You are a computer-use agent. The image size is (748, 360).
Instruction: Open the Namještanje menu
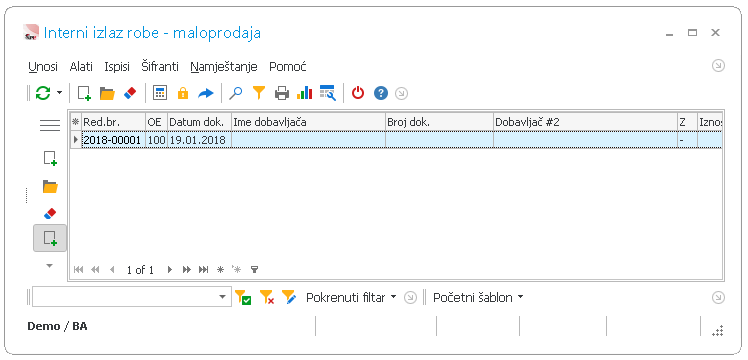click(224, 67)
